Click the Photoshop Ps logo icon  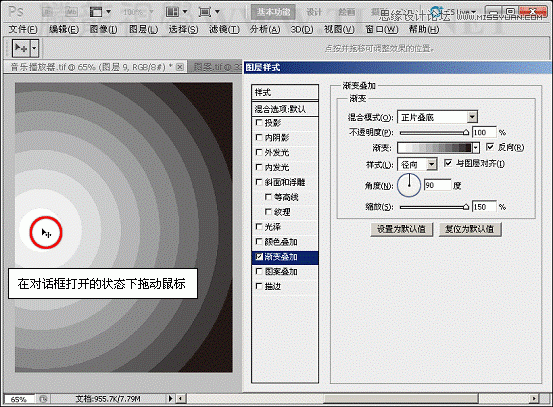[x=16, y=12]
